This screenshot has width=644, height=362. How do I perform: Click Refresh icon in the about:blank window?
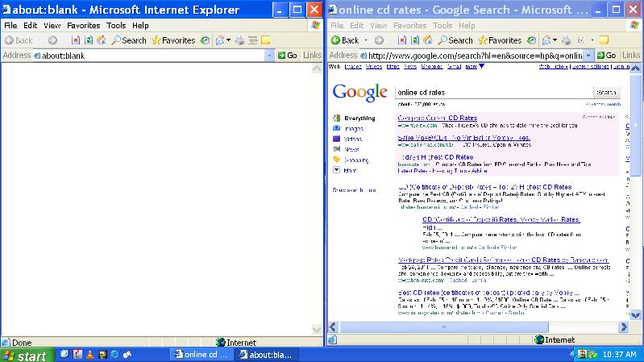point(89,40)
